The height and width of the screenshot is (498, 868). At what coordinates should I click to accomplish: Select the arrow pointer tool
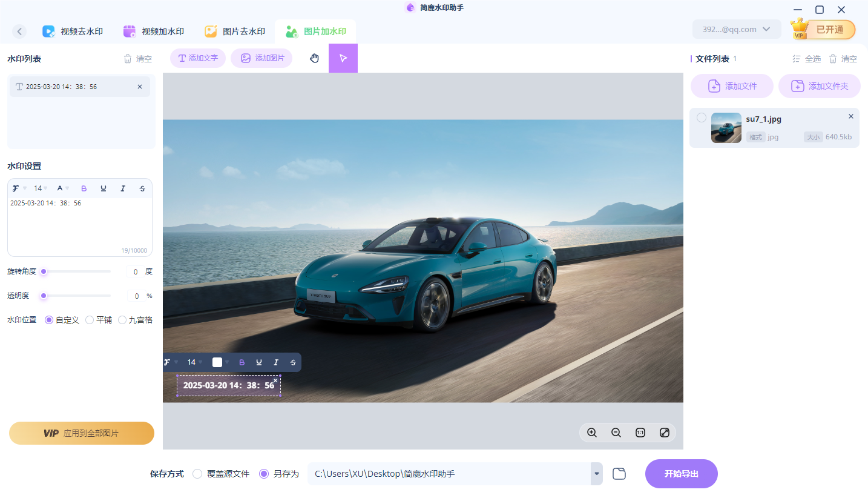(343, 58)
